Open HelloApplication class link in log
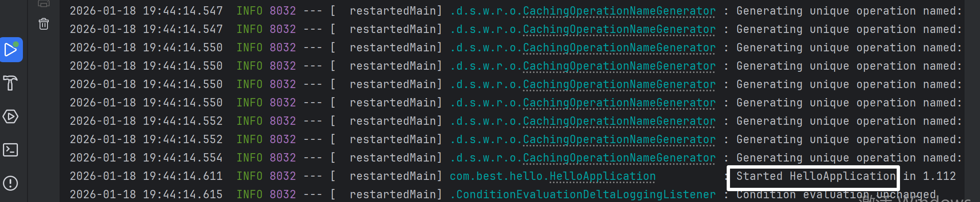The height and width of the screenshot is (202, 980). point(602,177)
